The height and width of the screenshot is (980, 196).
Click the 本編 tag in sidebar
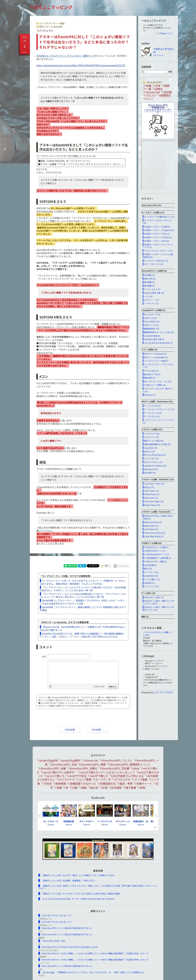click(148, 86)
